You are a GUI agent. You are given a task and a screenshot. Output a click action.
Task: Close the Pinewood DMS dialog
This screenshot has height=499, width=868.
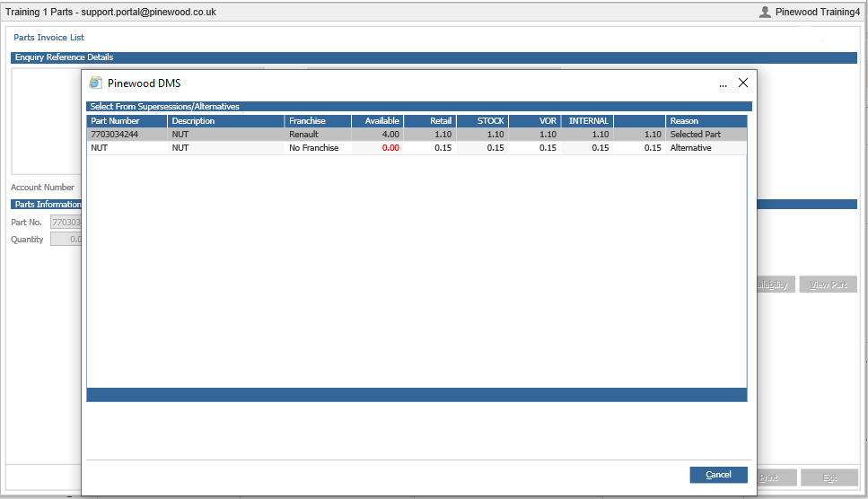[x=743, y=83]
